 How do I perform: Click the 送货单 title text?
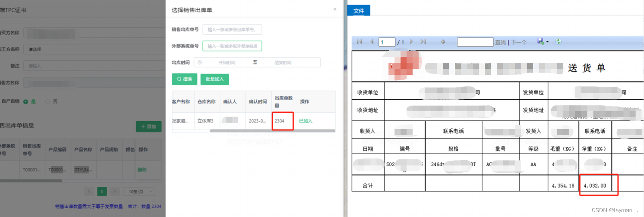[587, 68]
